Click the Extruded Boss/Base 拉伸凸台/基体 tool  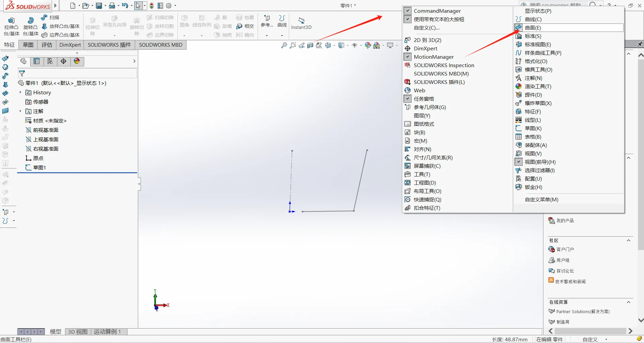(x=11, y=27)
